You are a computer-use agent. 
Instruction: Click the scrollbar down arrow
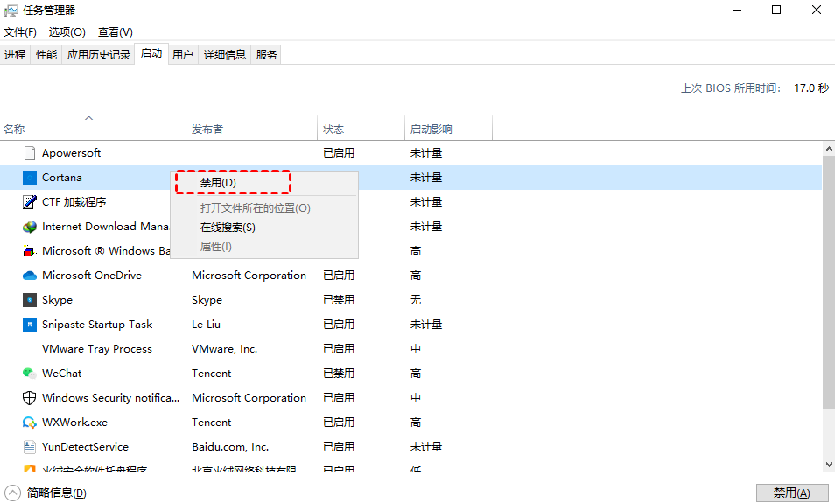coord(828,465)
